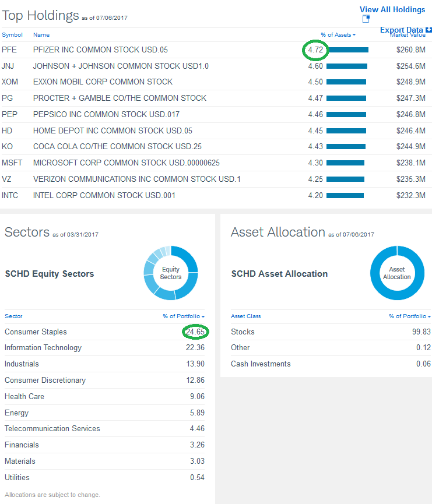Click the Utilities sector row
Screen dimensions: 432x504
point(104,477)
